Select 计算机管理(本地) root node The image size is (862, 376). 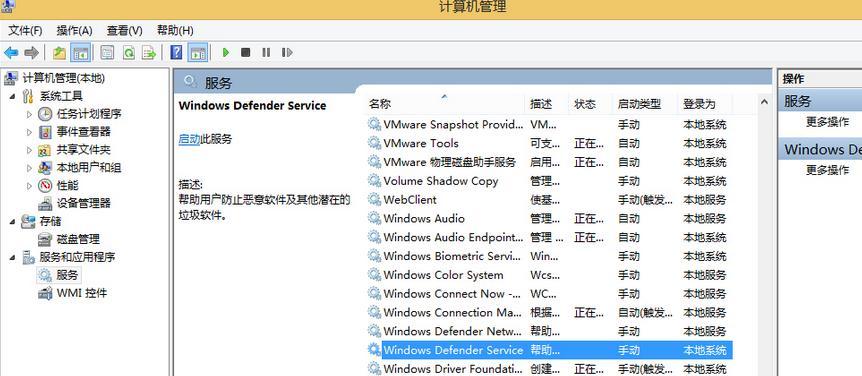tap(63, 78)
